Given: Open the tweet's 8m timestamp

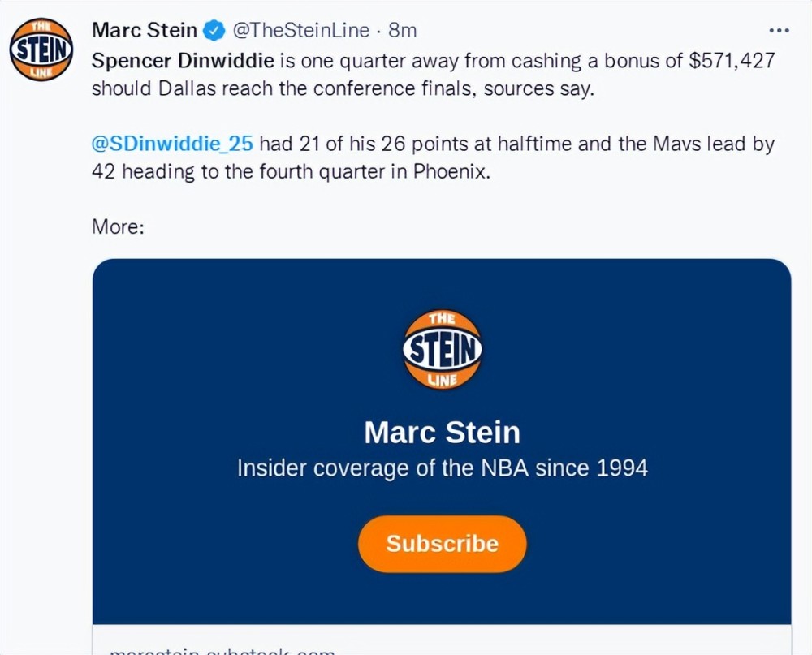Looking at the screenshot, I should (x=403, y=31).
